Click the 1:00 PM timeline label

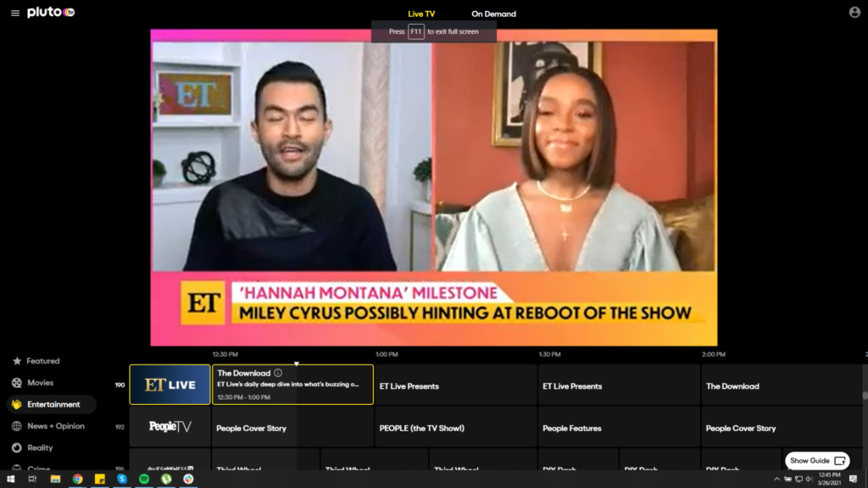click(387, 354)
